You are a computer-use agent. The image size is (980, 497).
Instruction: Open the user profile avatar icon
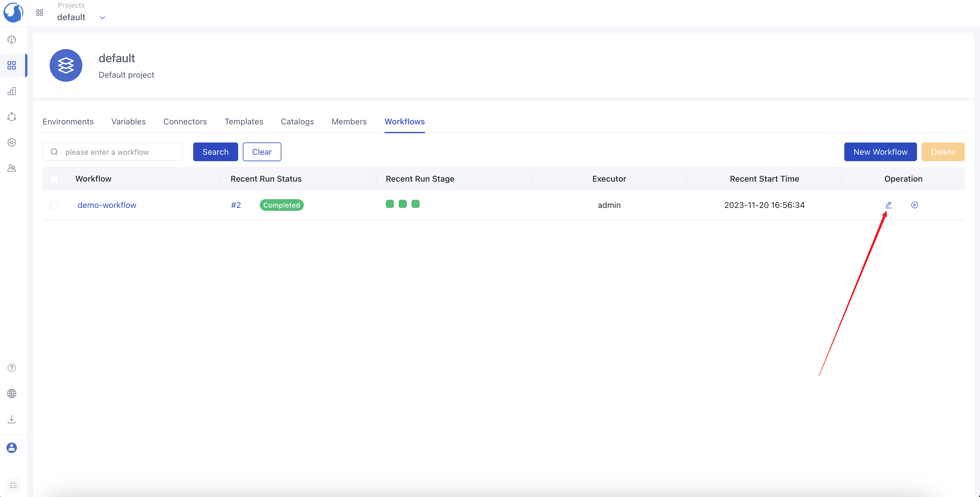tap(12, 448)
